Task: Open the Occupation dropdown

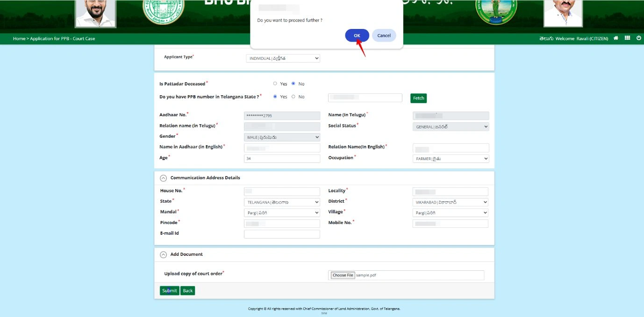Action: pos(451,159)
